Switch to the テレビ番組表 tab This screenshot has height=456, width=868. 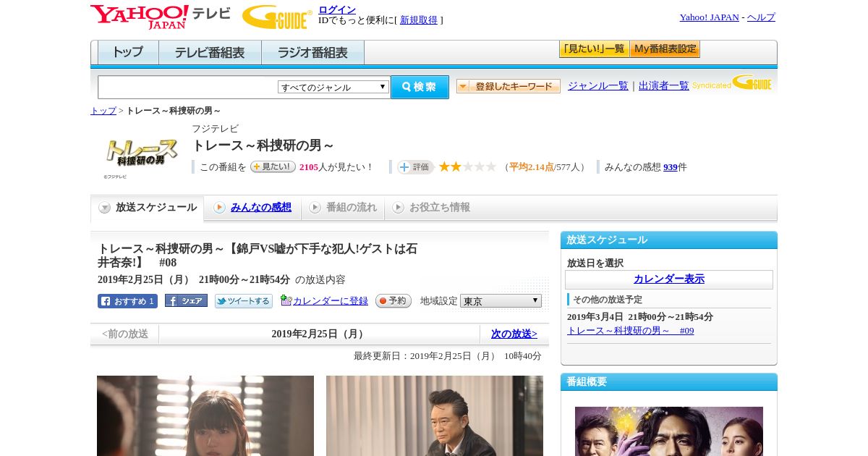pyautogui.click(x=210, y=53)
